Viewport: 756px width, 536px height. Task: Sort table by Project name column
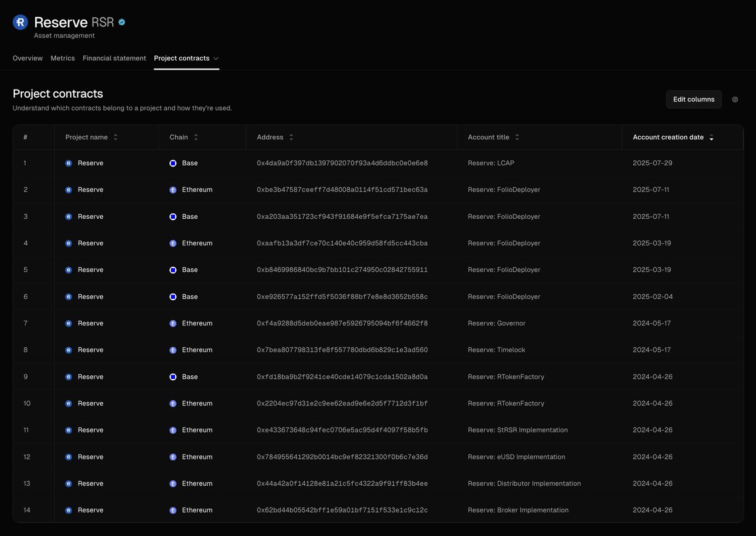point(115,137)
